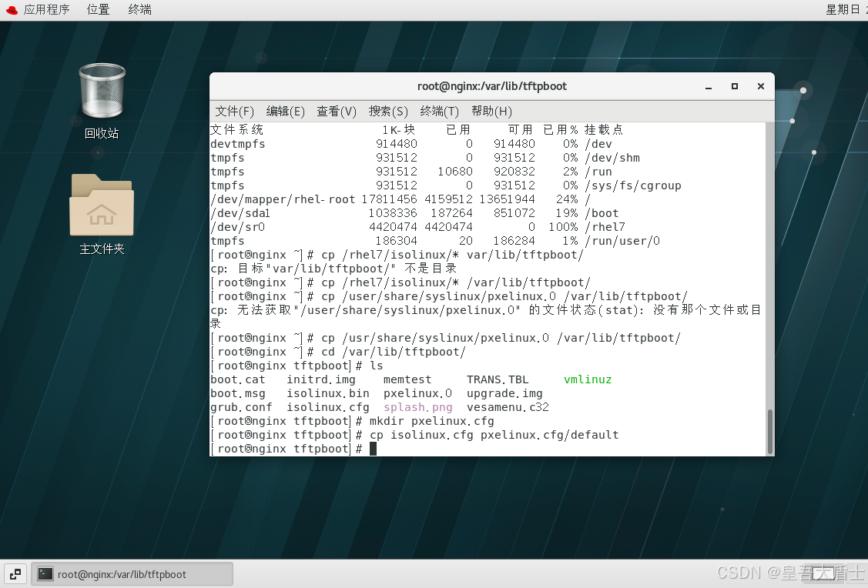868x588 pixels.
Task: Open the 应用程序 applications menu
Action: pos(46,9)
